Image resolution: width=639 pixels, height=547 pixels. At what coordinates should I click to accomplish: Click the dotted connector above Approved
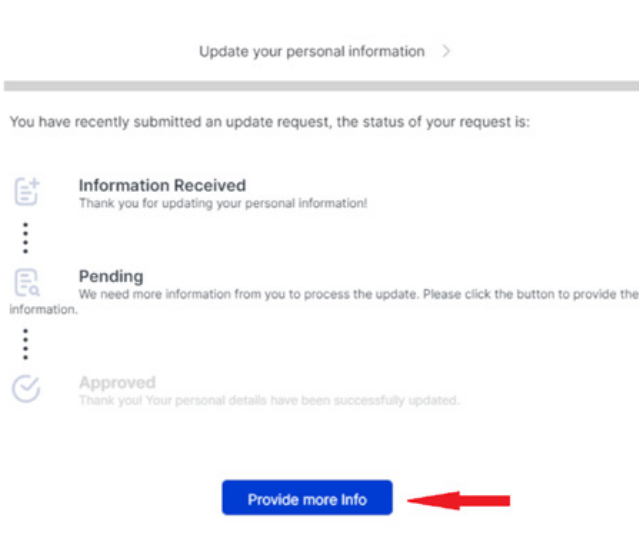tap(26, 343)
